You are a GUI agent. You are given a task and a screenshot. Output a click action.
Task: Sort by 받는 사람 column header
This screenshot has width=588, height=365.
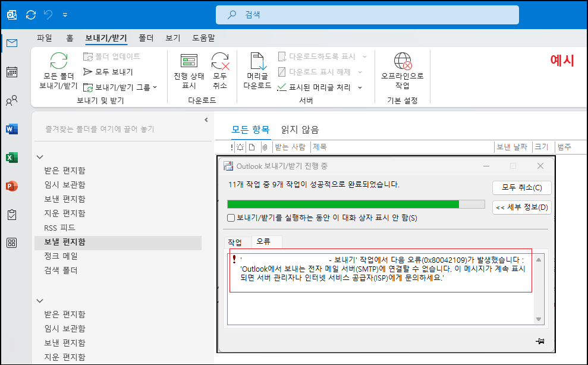pyautogui.click(x=290, y=147)
